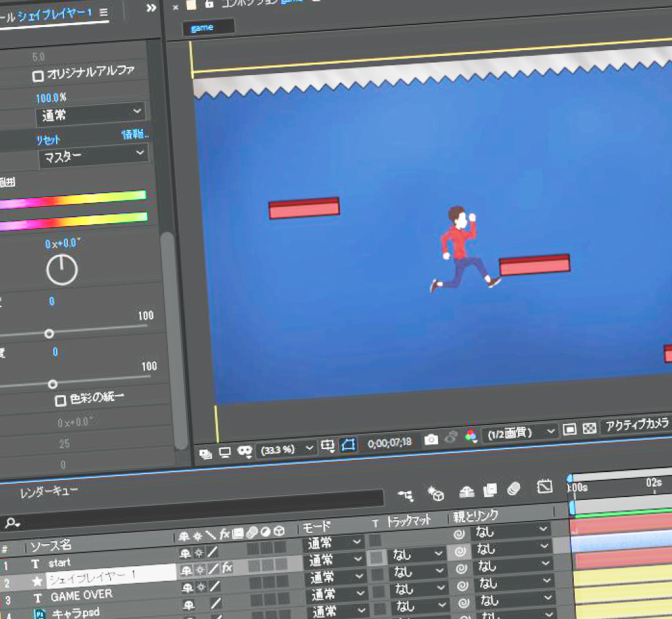Toggle preserve transparency box for シェイプレイヤー 1

coord(376,558)
